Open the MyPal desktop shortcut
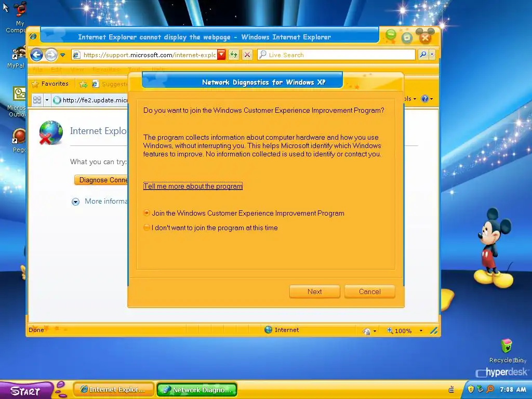 pos(17,58)
